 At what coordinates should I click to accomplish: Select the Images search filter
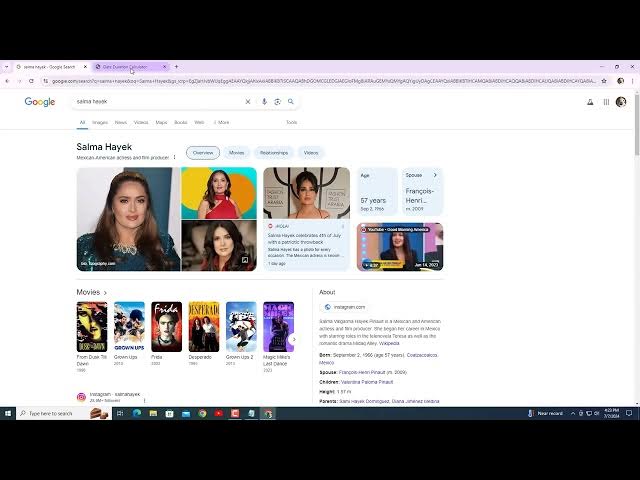click(100, 122)
